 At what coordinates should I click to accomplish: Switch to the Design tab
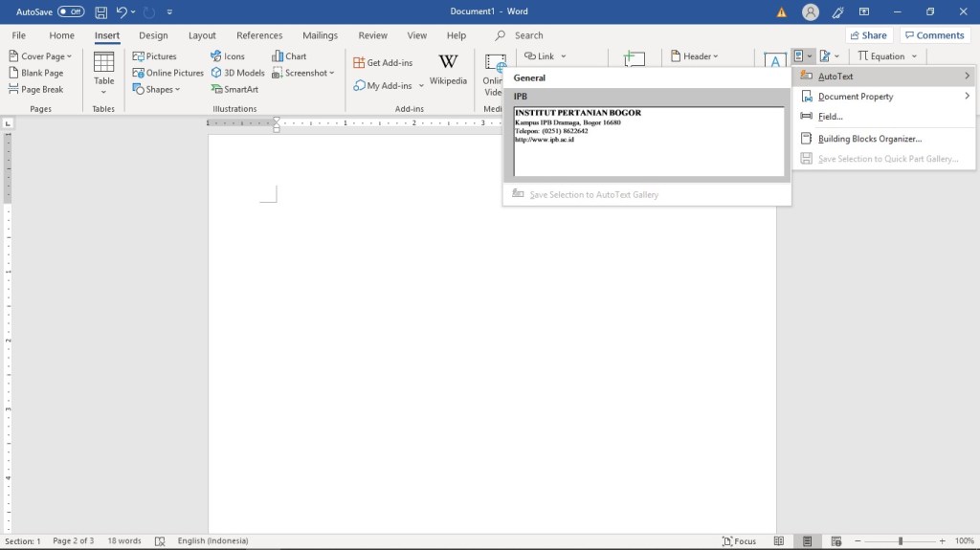point(153,35)
